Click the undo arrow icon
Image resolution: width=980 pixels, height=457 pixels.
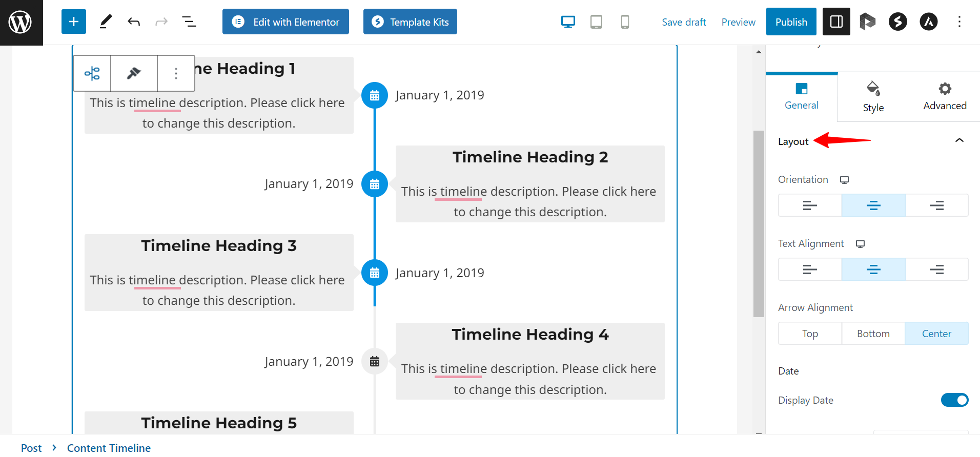[x=134, y=22]
